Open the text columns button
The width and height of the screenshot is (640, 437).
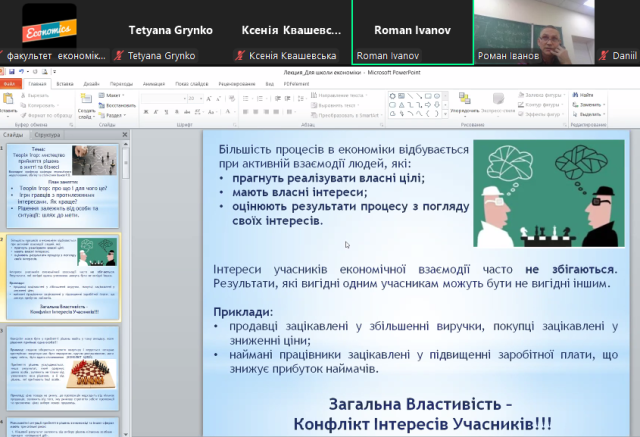click(x=290, y=112)
